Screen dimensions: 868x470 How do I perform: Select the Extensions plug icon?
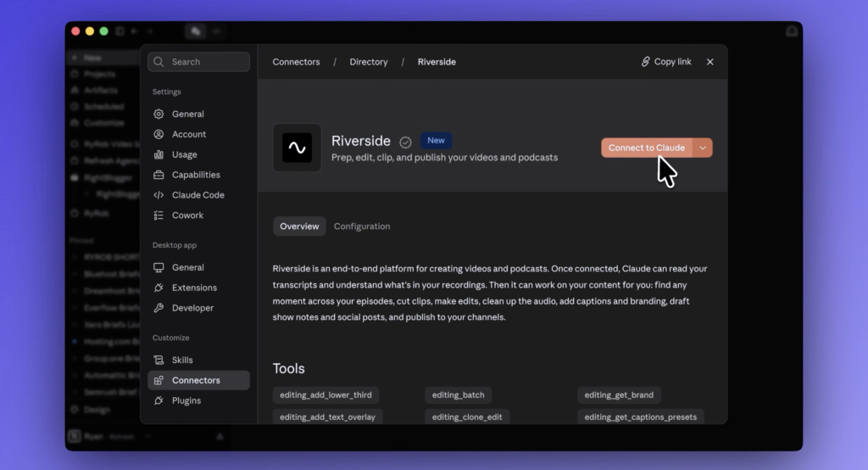click(x=159, y=288)
